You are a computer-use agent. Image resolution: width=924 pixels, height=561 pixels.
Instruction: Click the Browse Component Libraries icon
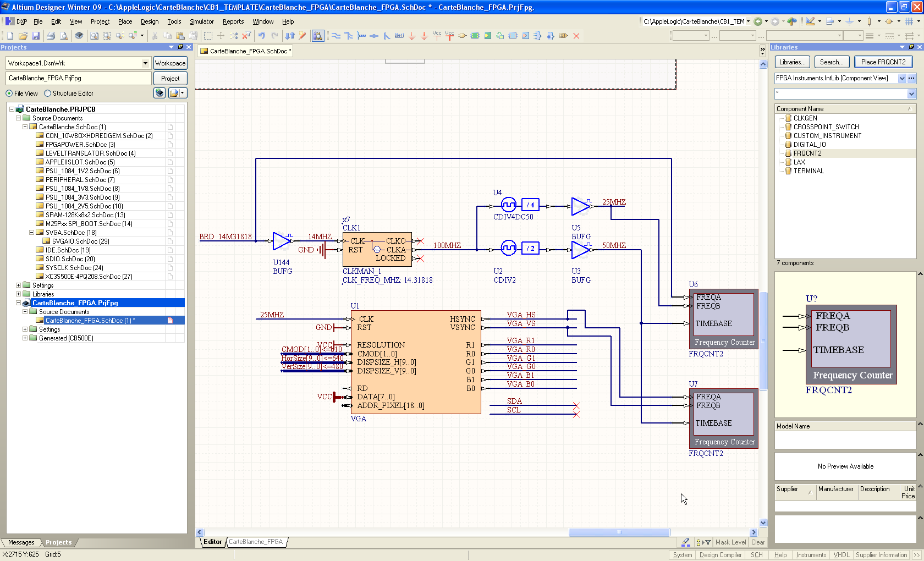pyautogui.click(x=318, y=36)
